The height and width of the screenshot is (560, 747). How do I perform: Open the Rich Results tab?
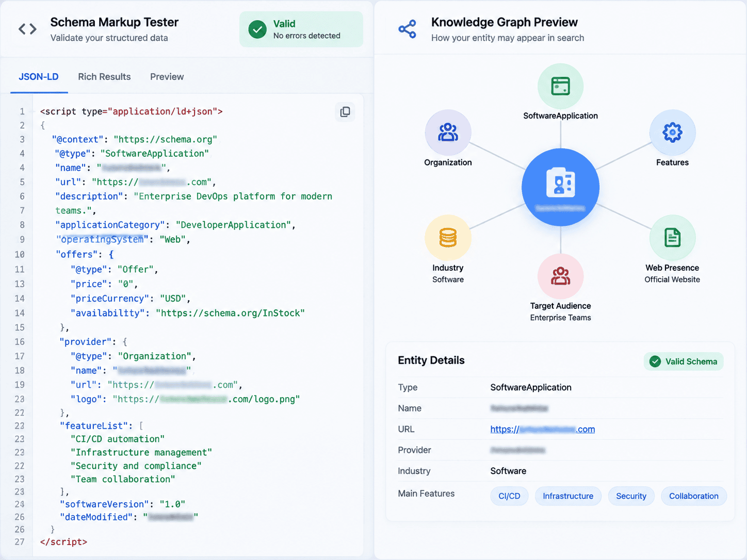[104, 77]
